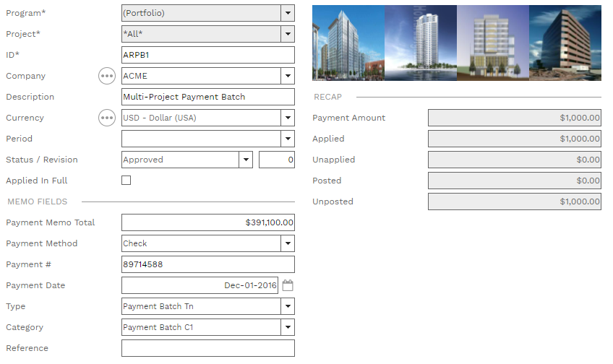The image size is (613, 364).
Task: Open the Category dropdown
Action: [288, 327]
